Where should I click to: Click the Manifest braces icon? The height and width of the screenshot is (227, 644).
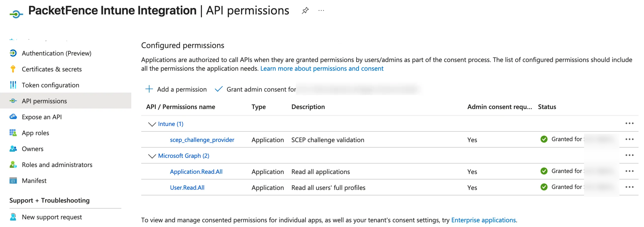tap(13, 180)
